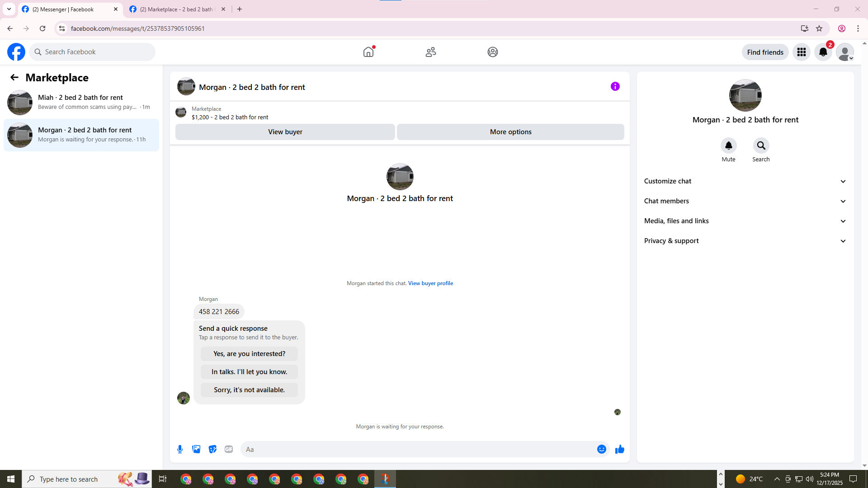Switch to the Marketplace browser tab
The image size is (868, 488).
(176, 9)
